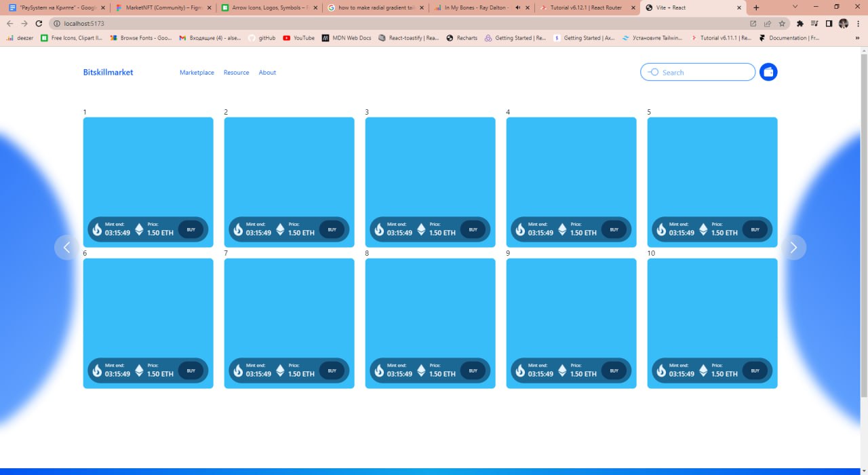The height and width of the screenshot is (475, 868).
Task: Open the Documentation | Framer bookmark
Action: (x=789, y=38)
